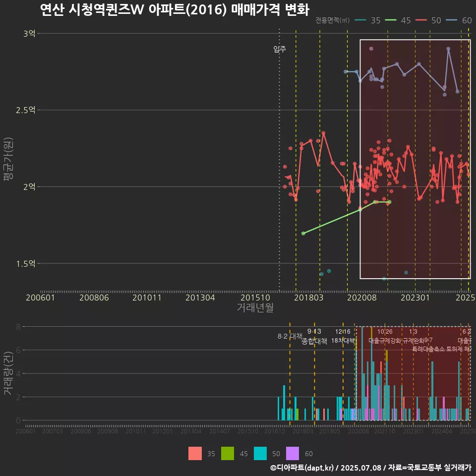Click the '입주' move-in marker label
Image resolution: width=476 pixels, height=476 pixels.
point(280,49)
